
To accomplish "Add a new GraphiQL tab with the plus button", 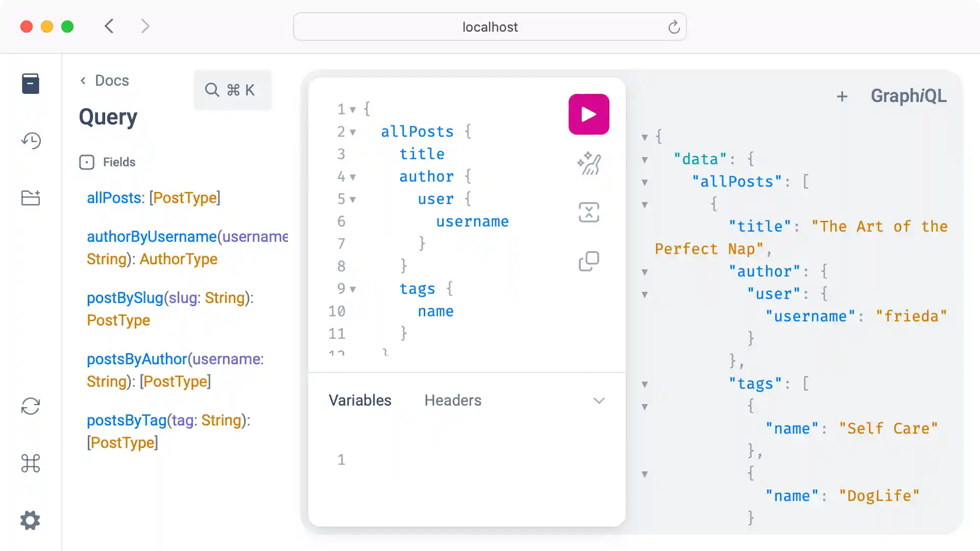I will [x=842, y=96].
